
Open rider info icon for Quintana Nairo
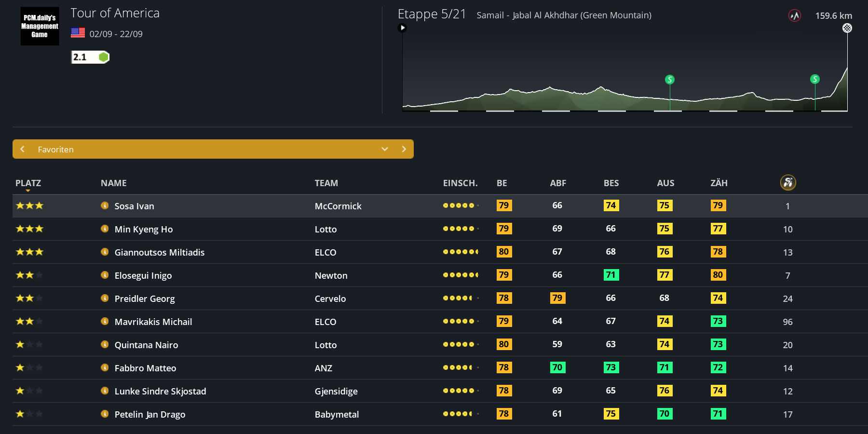point(105,344)
